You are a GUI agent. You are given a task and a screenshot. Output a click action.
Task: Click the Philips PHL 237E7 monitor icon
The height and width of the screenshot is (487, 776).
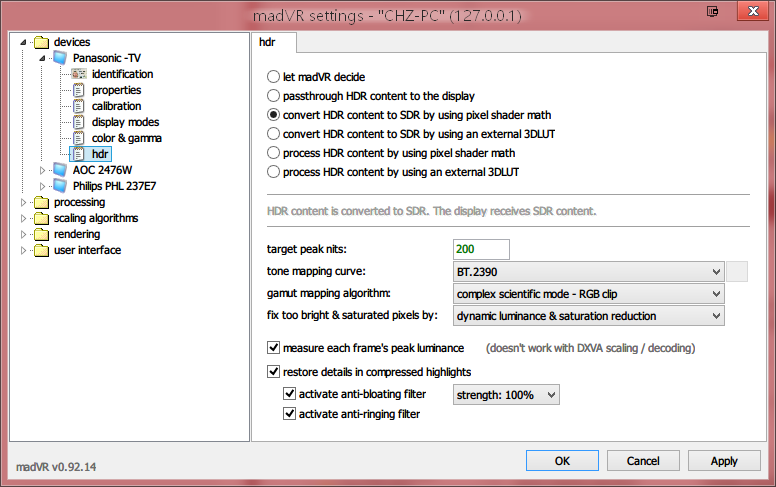click(x=59, y=186)
